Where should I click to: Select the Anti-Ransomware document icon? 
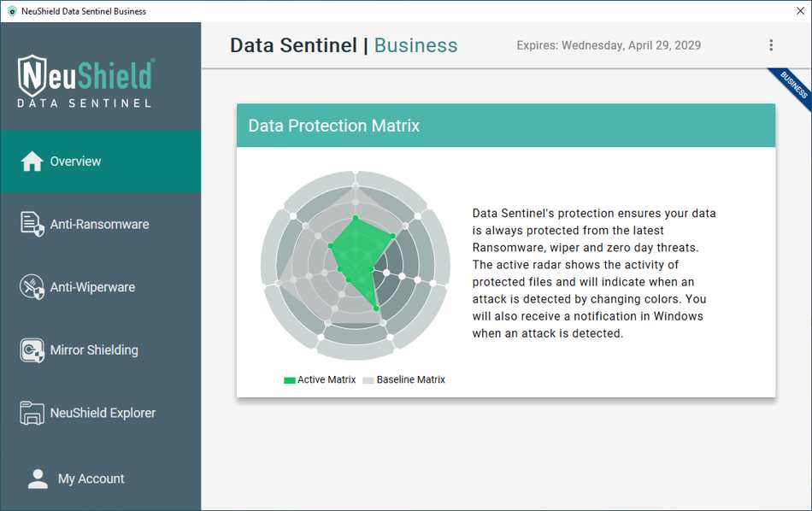[x=31, y=223]
